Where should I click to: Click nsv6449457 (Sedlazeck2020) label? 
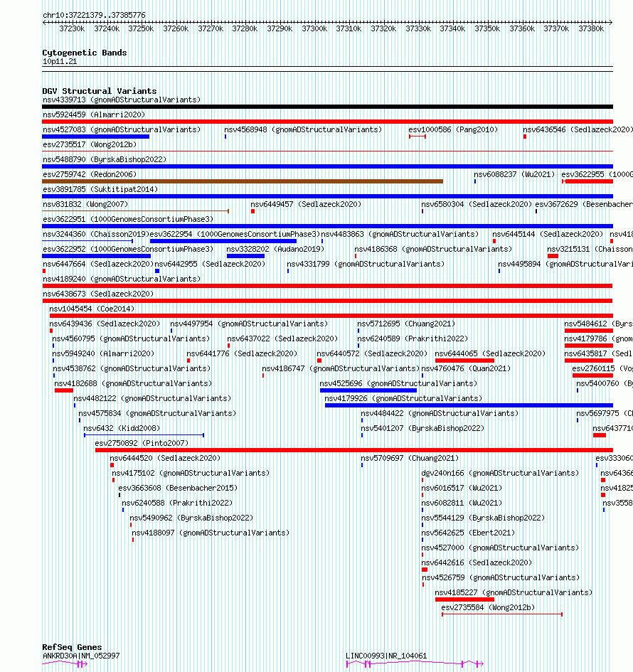(x=306, y=204)
